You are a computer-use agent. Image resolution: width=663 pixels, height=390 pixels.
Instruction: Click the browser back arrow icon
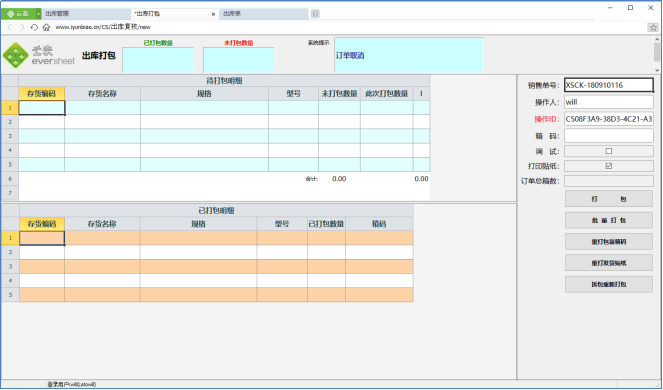point(10,27)
